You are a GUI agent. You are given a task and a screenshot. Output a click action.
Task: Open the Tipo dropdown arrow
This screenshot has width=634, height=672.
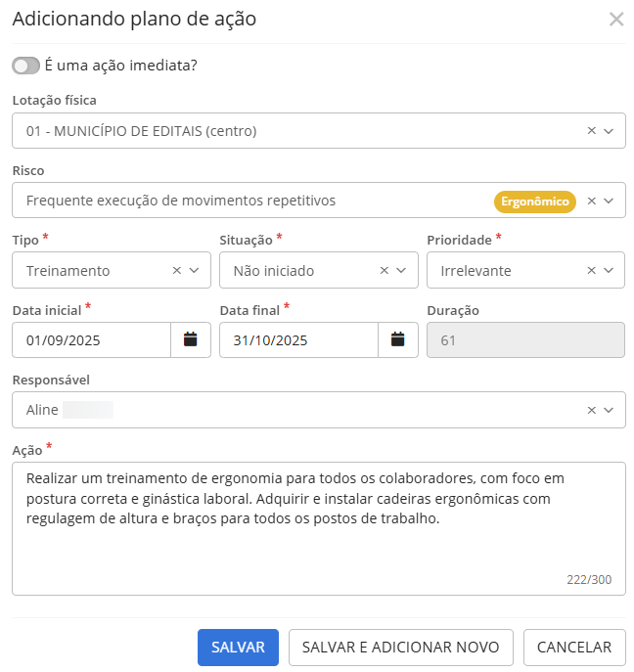[x=194, y=271]
